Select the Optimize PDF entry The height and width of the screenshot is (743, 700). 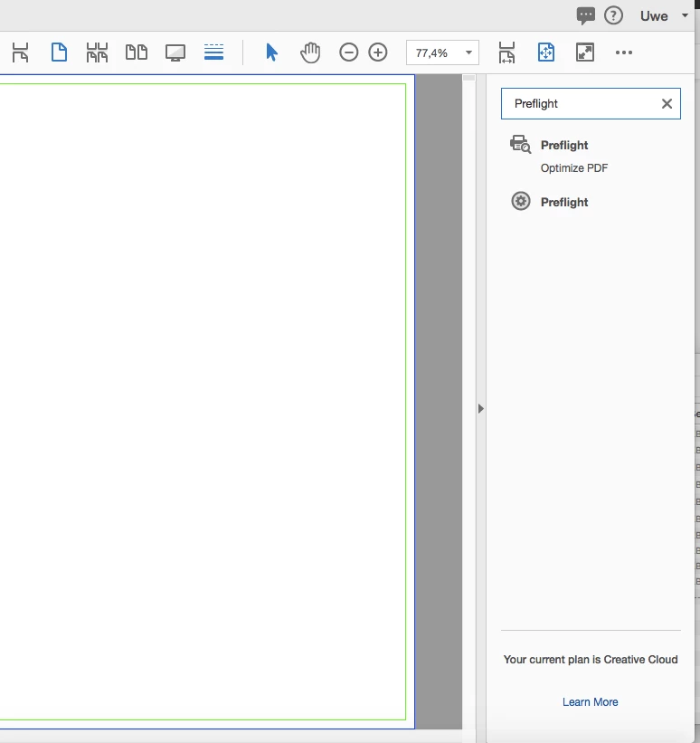point(574,168)
